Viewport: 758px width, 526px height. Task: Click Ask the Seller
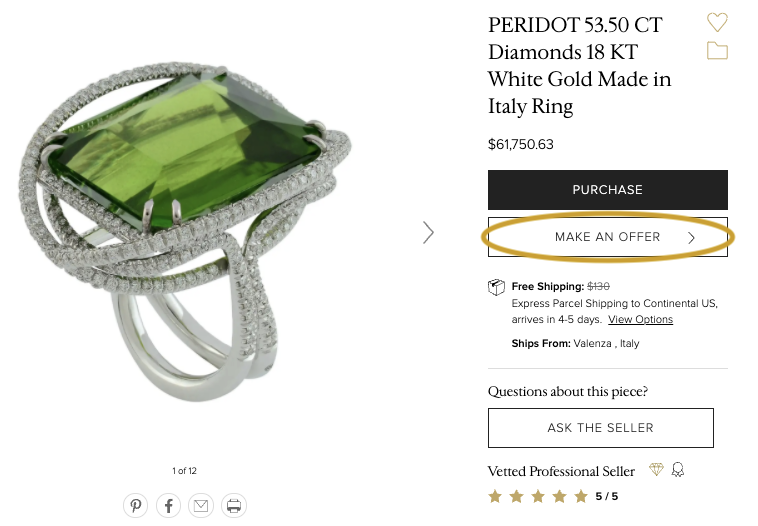(x=600, y=428)
